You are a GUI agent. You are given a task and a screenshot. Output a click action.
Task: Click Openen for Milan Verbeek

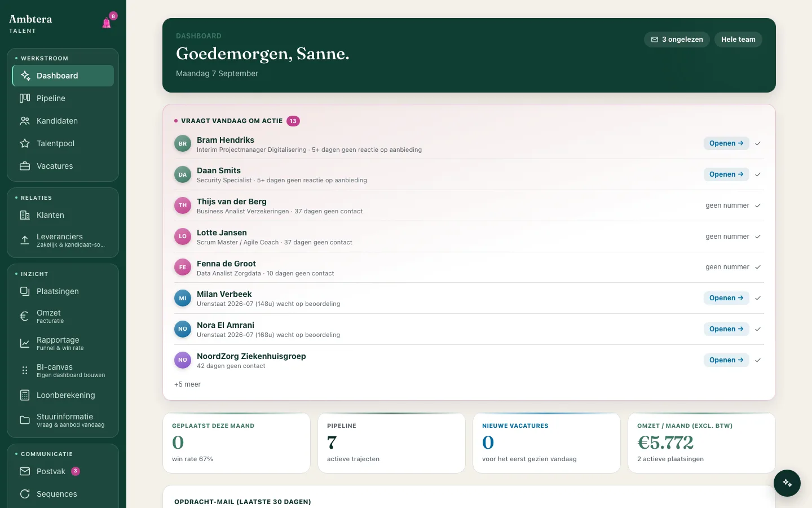coord(726,298)
